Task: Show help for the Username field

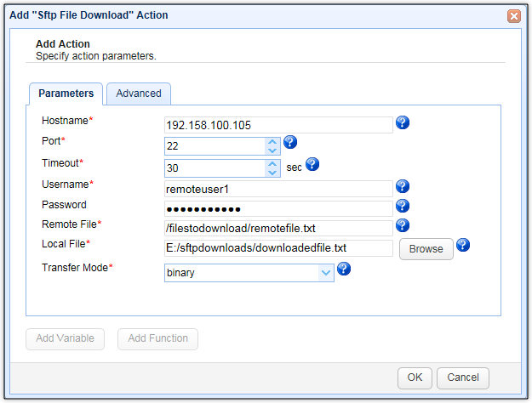Action: (x=403, y=186)
